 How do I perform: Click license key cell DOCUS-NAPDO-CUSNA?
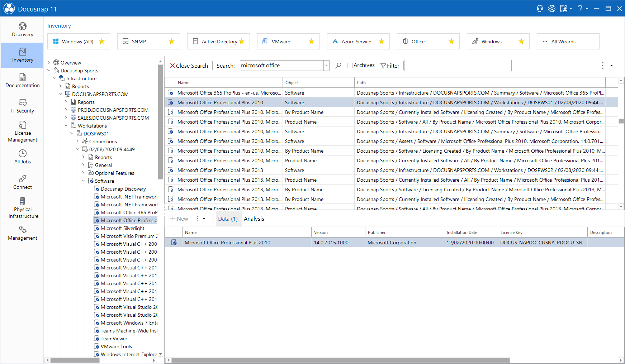tap(543, 243)
